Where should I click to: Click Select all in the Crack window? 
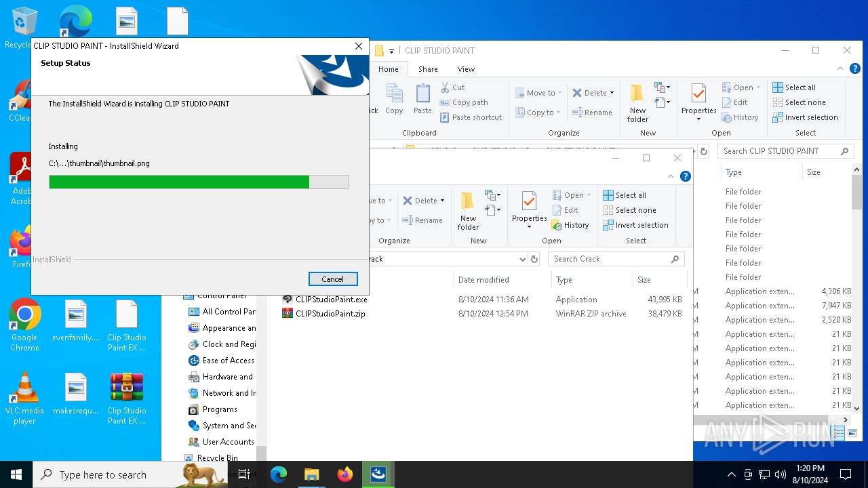625,195
